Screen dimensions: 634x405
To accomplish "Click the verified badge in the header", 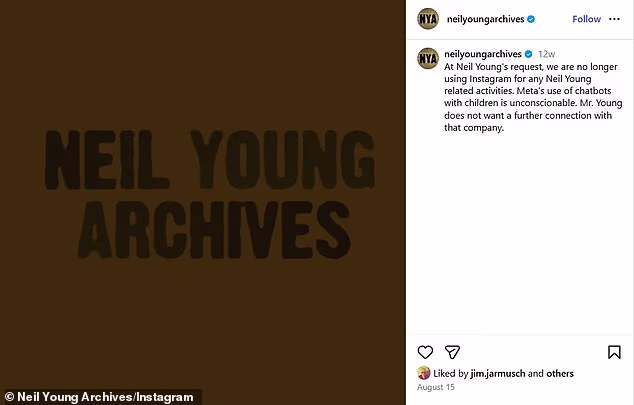I will (x=531, y=19).
